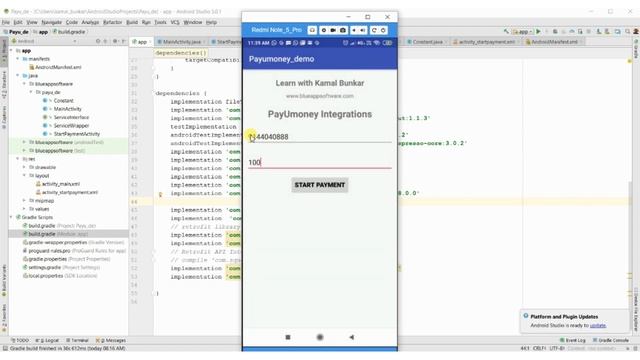Open the TODO tool window

[x=20, y=340]
